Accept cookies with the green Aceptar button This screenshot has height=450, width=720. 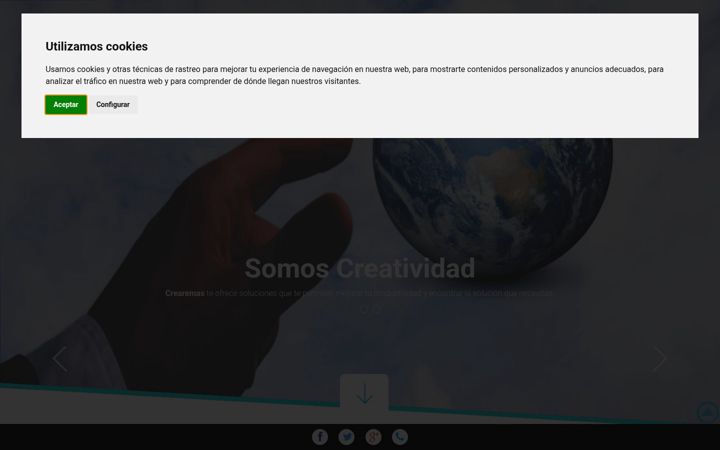[66, 105]
